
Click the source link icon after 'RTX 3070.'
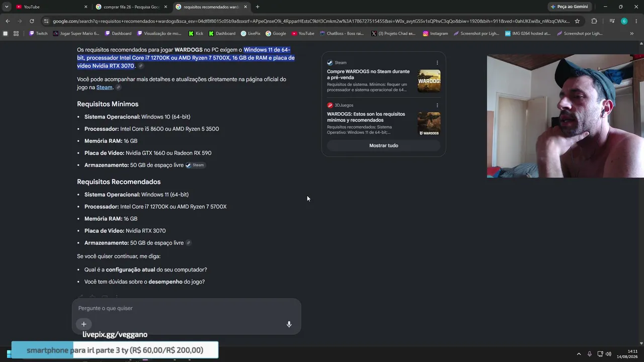(x=141, y=66)
